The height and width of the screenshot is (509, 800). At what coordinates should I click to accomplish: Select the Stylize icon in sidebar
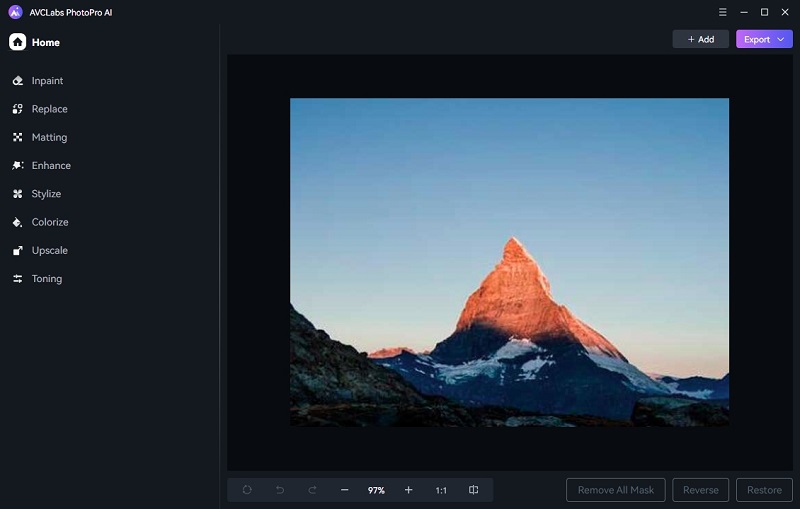coord(18,194)
